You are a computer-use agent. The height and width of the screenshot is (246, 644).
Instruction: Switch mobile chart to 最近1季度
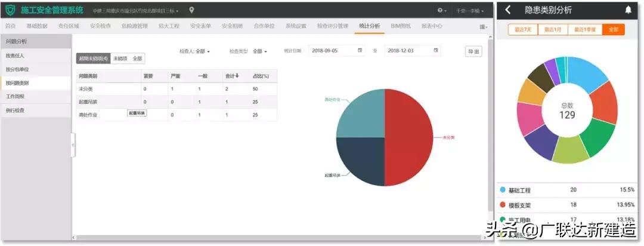click(586, 30)
